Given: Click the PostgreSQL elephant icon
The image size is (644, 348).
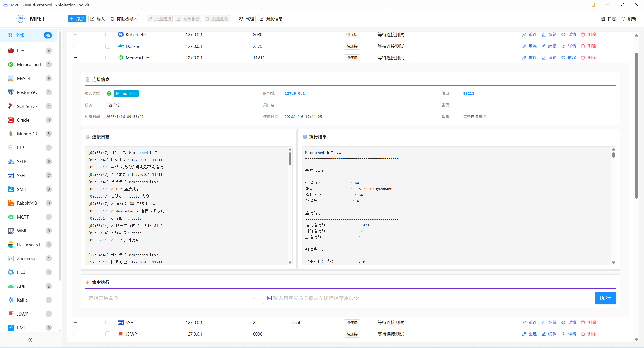Looking at the screenshot, I should [11, 92].
